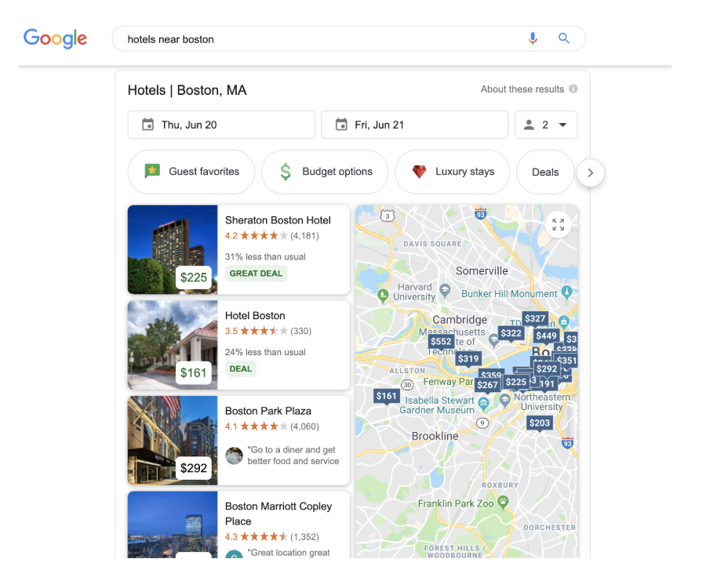Click the check-out calendar icon beside Fri, Jun 21
Screen dimensions: 728x577
click(341, 125)
